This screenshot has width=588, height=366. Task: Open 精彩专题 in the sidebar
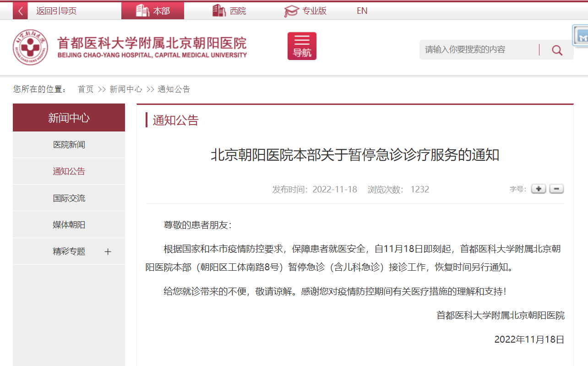coord(69,251)
